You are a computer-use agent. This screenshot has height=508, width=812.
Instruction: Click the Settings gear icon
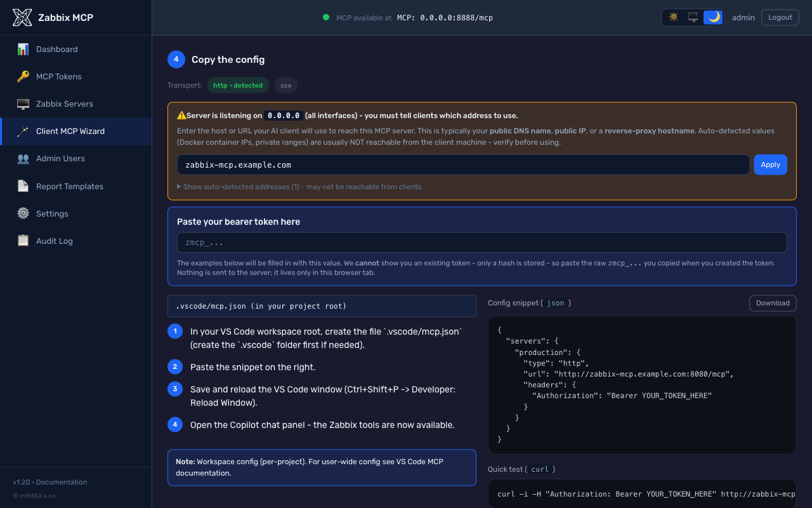(x=23, y=213)
